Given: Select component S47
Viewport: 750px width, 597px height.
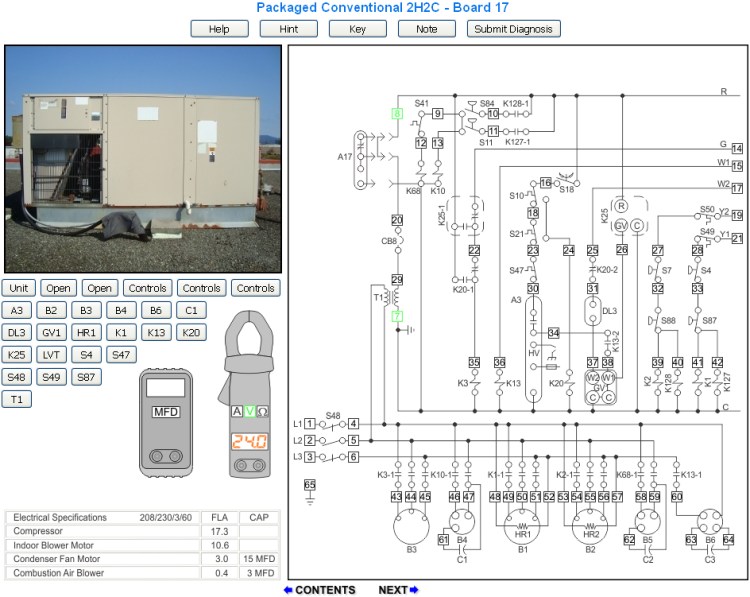Looking at the screenshot, I should pos(121,355).
